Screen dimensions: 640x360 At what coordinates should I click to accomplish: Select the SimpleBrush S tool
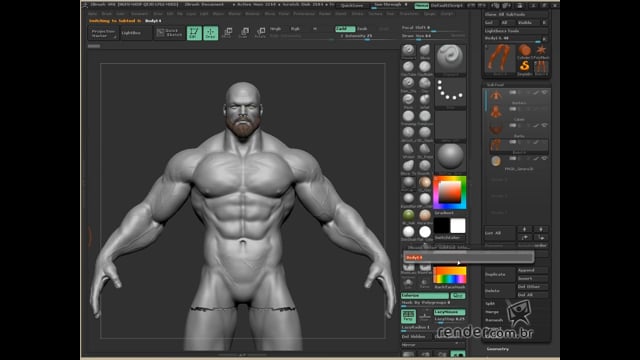point(524,67)
